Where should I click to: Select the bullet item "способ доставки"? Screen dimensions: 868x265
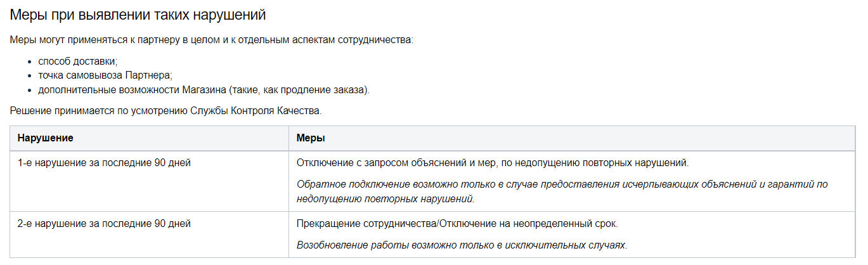(77, 61)
